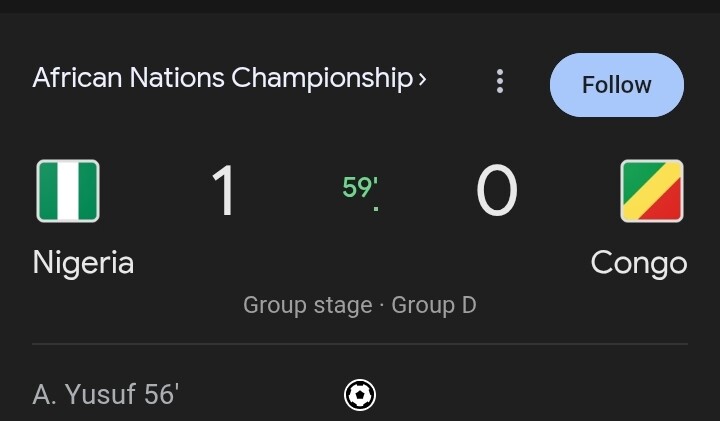Click the Group stage label
The height and width of the screenshot is (421, 720).
click(308, 305)
